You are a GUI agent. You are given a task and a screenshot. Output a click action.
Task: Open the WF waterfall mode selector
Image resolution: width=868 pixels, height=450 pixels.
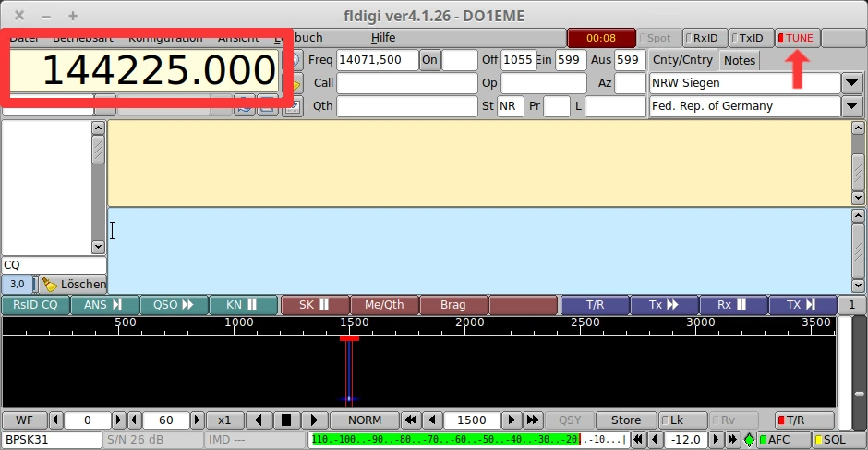click(24, 420)
